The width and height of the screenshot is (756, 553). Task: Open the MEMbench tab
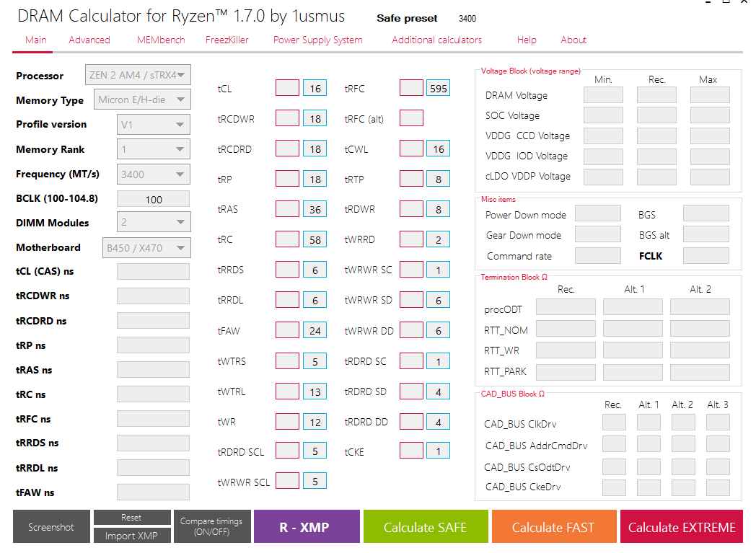click(x=161, y=40)
